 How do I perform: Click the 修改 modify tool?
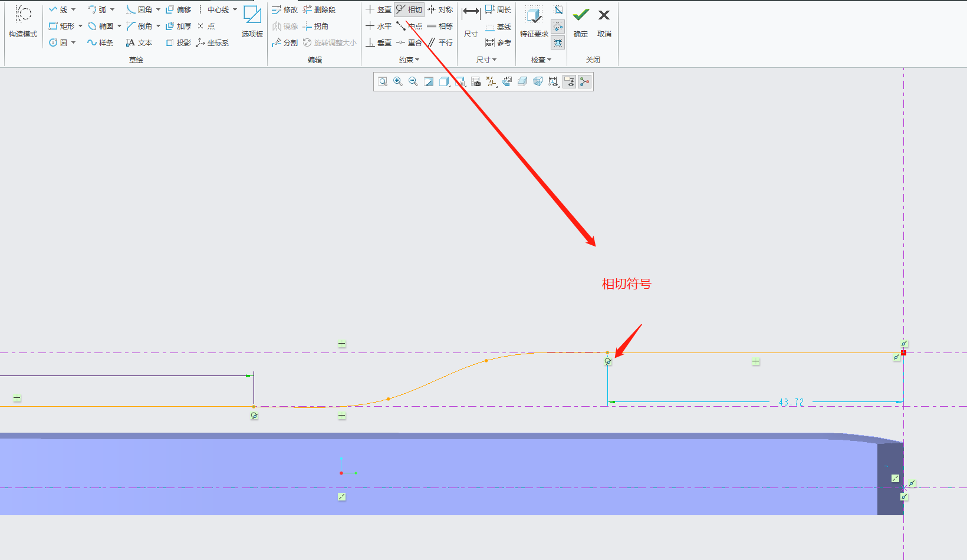(x=285, y=10)
